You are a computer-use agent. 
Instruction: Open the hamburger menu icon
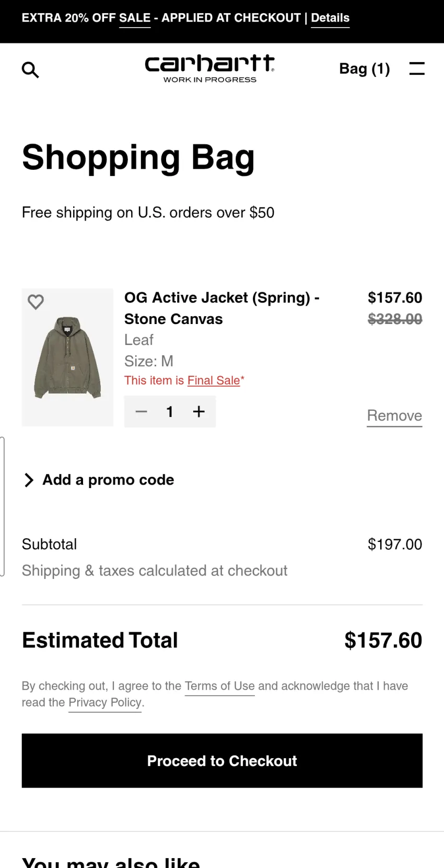coord(416,68)
